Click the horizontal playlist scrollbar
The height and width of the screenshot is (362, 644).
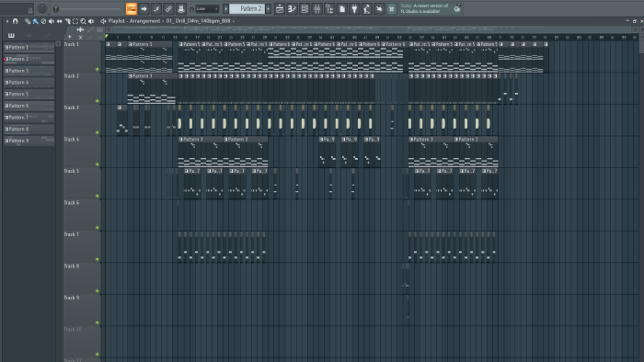pyautogui.click(x=370, y=29)
